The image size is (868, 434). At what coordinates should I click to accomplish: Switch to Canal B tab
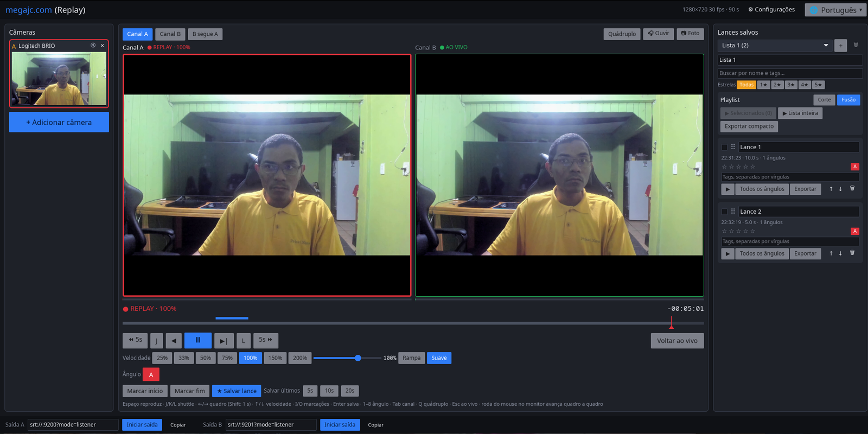[170, 34]
